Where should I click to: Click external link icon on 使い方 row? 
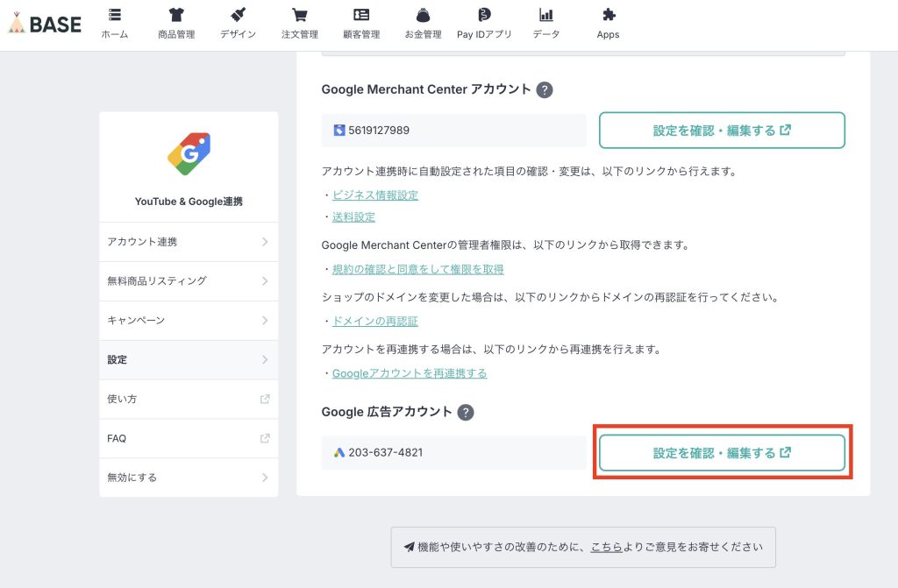pyautogui.click(x=265, y=399)
